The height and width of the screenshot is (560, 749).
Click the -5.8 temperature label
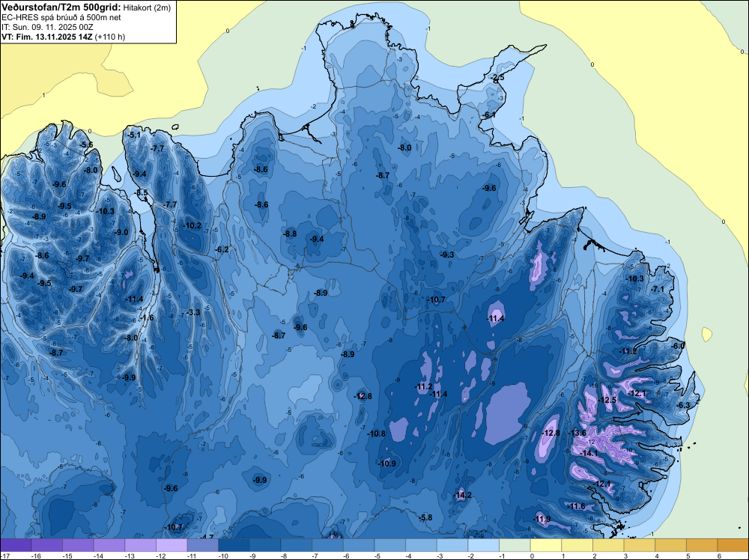(x=425, y=517)
